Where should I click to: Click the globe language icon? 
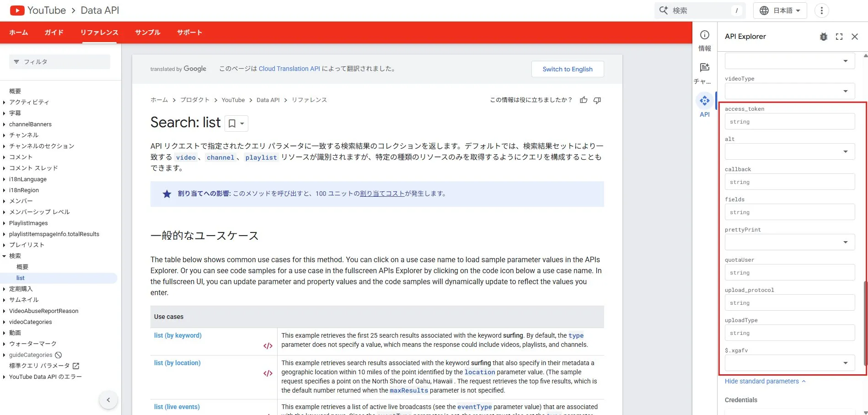764,11
